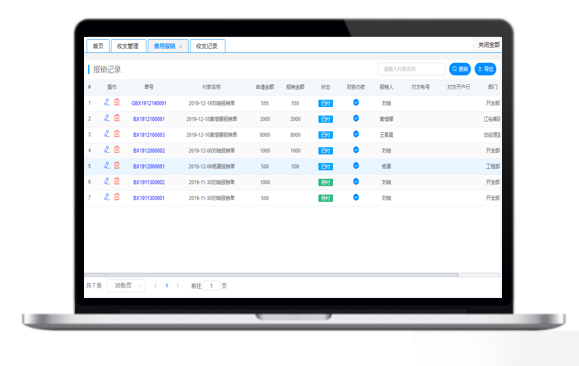This screenshot has width=579, height=366.
Task: Click the 单号 column header
Action: (149, 87)
